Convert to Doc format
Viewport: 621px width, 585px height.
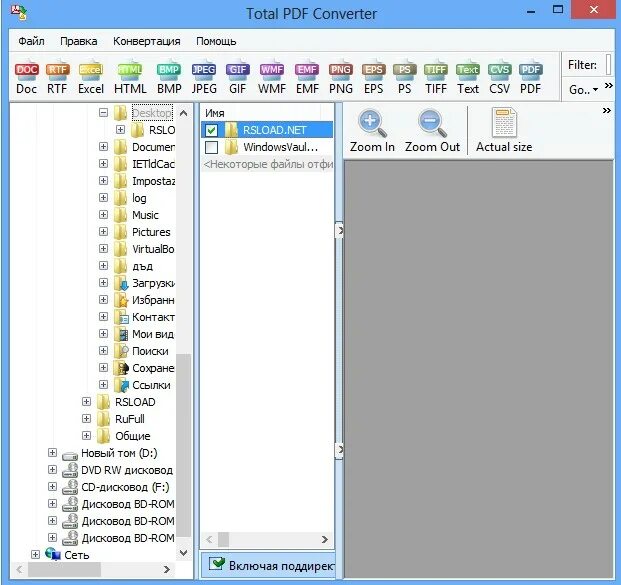click(x=27, y=78)
